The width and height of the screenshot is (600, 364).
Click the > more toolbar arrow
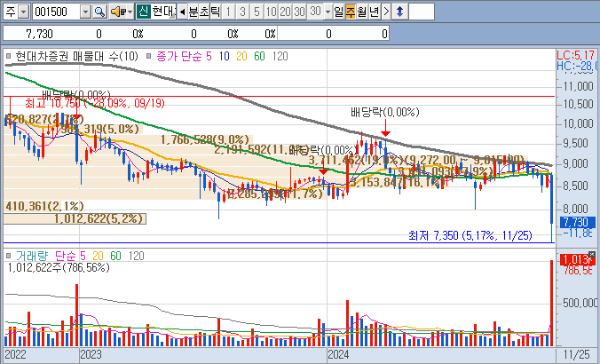click(x=386, y=12)
